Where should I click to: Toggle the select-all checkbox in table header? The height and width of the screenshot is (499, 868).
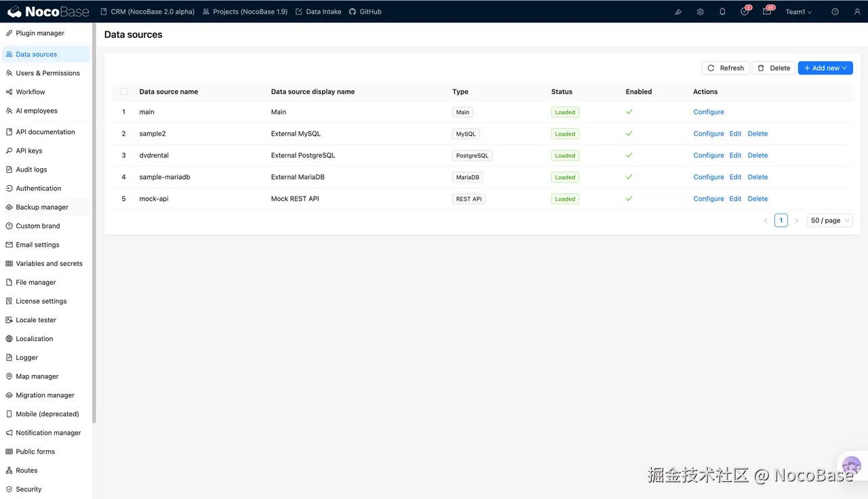[123, 92]
